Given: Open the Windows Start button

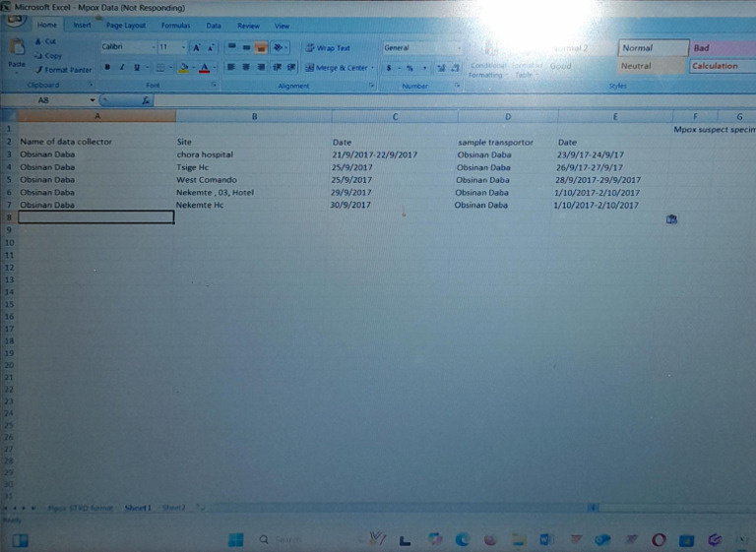Looking at the screenshot, I should coord(236,540).
